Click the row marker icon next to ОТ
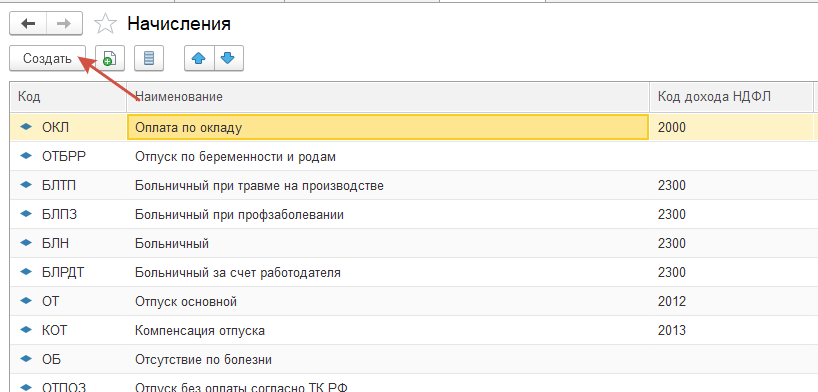This screenshot has width=818, height=392. click(26, 301)
